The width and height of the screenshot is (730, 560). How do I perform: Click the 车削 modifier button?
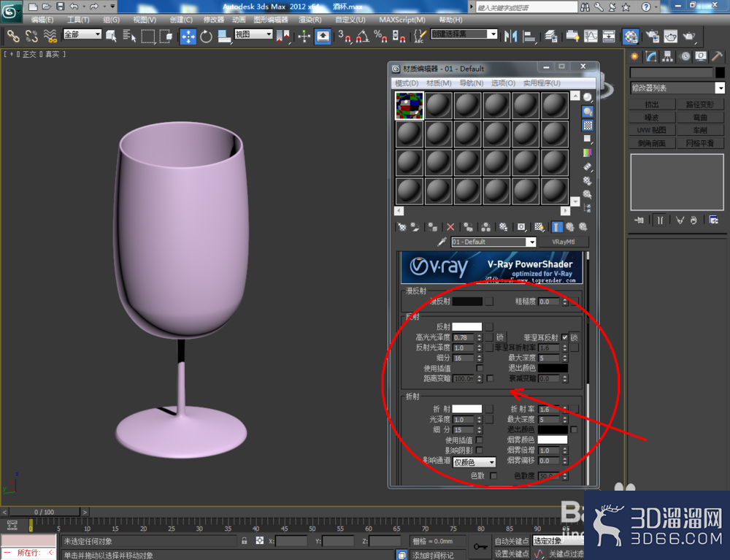[700, 130]
